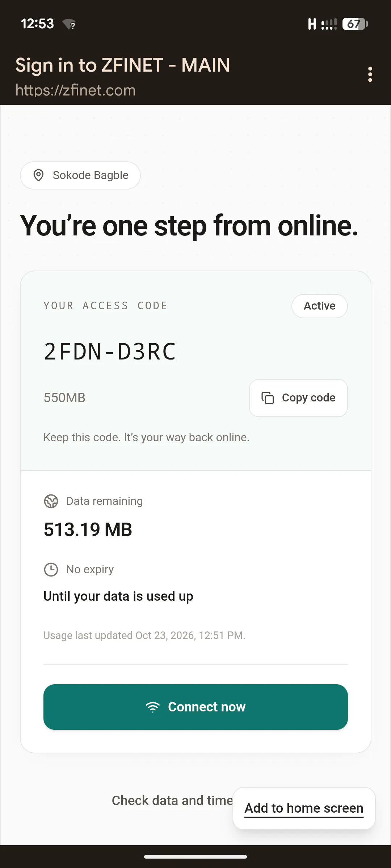
Task: Tap the Wi-Fi icon in Connect now
Action: 153,707
